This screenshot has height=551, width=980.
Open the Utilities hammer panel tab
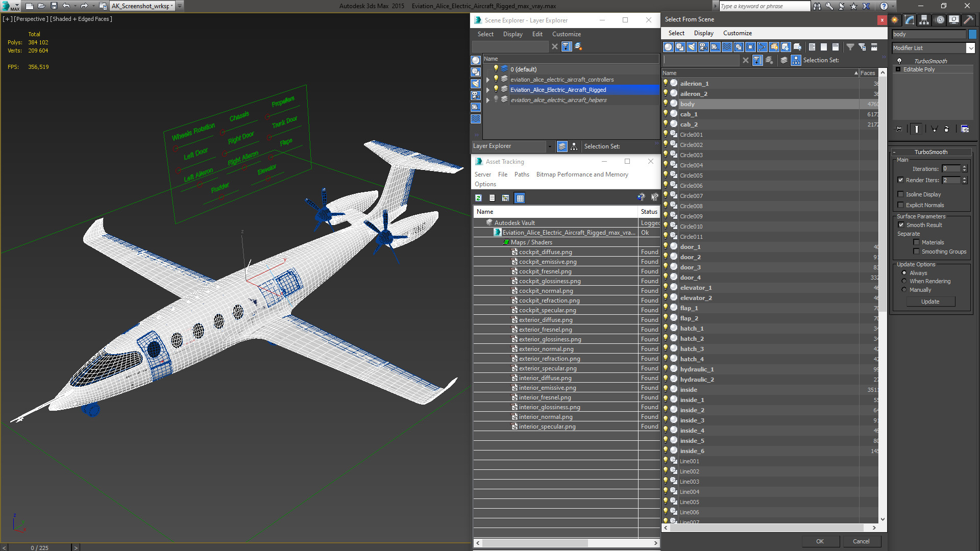pyautogui.click(x=968, y=20)
